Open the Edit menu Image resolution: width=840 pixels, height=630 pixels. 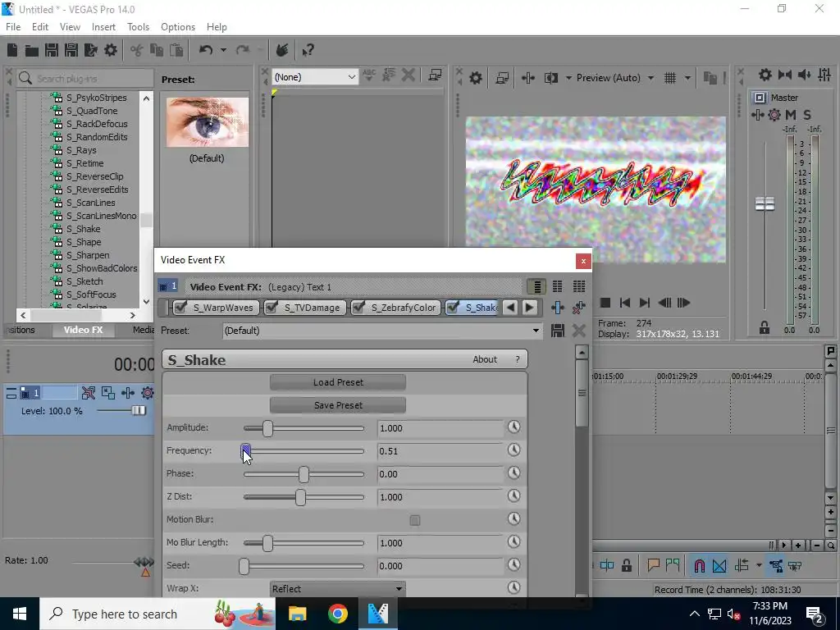[x=40, y=27]
